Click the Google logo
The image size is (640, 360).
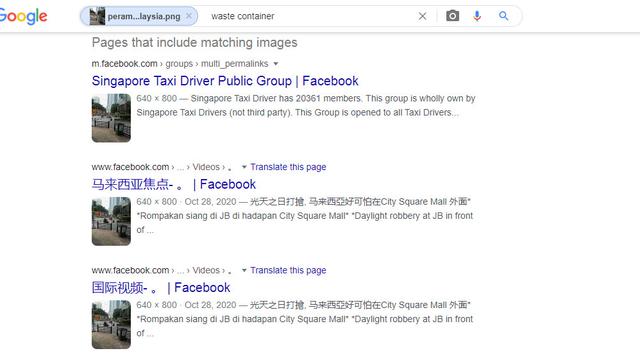coord(23,16)
